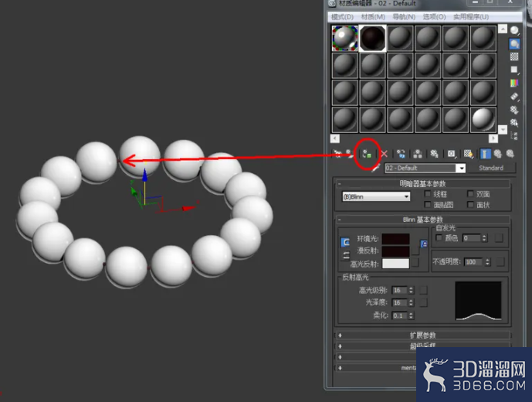Toggle ambient-diffuse map lock button
This screenshot has height=402, width=532.
coord(424,244)
